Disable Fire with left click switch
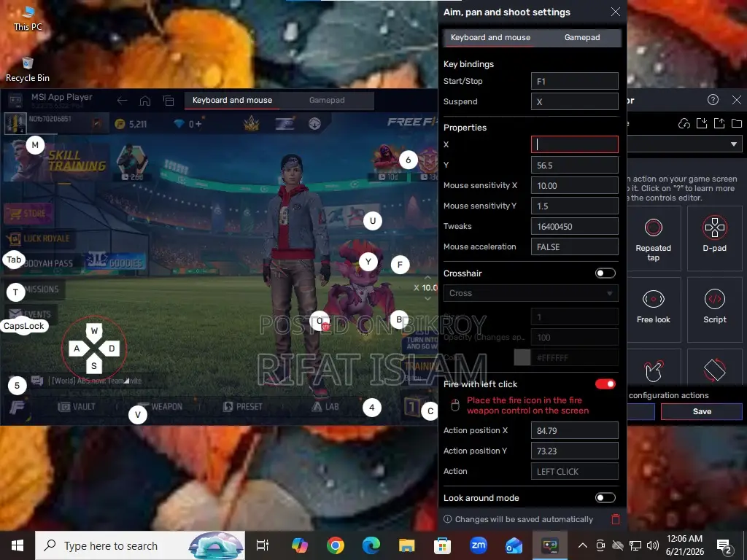This screenshot has height=560, width=747. click(605, 384)
